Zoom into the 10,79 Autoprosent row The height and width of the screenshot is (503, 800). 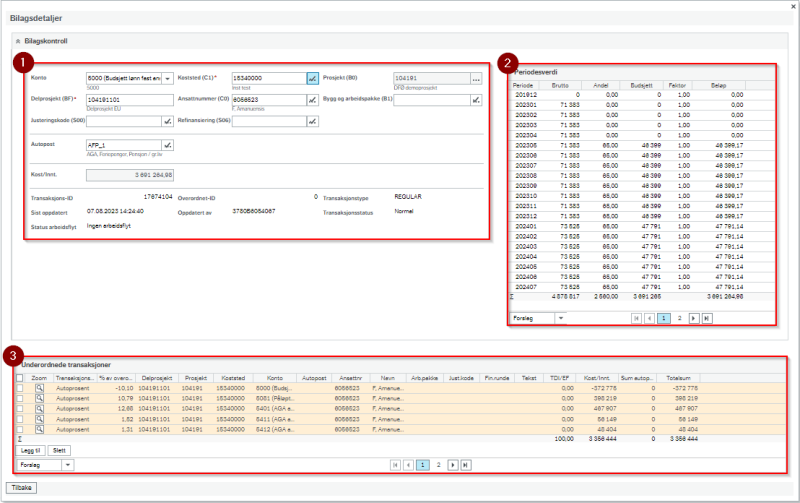coord(39,398)
